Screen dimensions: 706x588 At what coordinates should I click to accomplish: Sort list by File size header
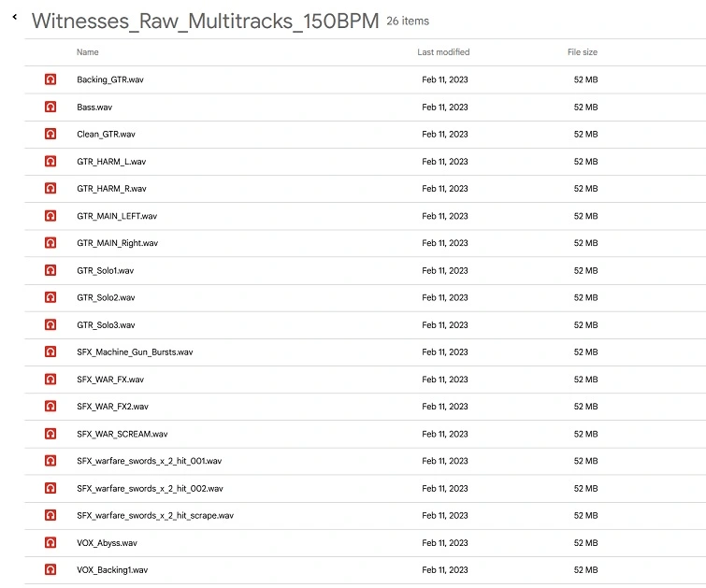[x=582, y=52]
